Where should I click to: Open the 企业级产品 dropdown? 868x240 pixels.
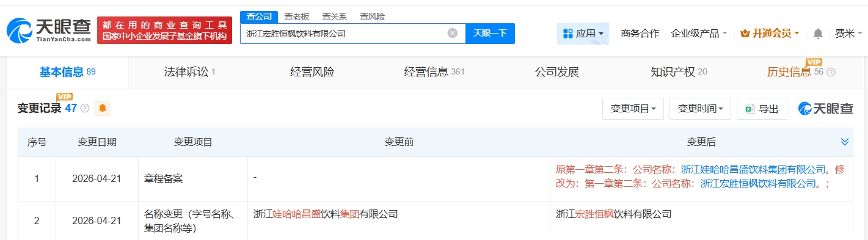pyautogui.click(x=699, y=34)
